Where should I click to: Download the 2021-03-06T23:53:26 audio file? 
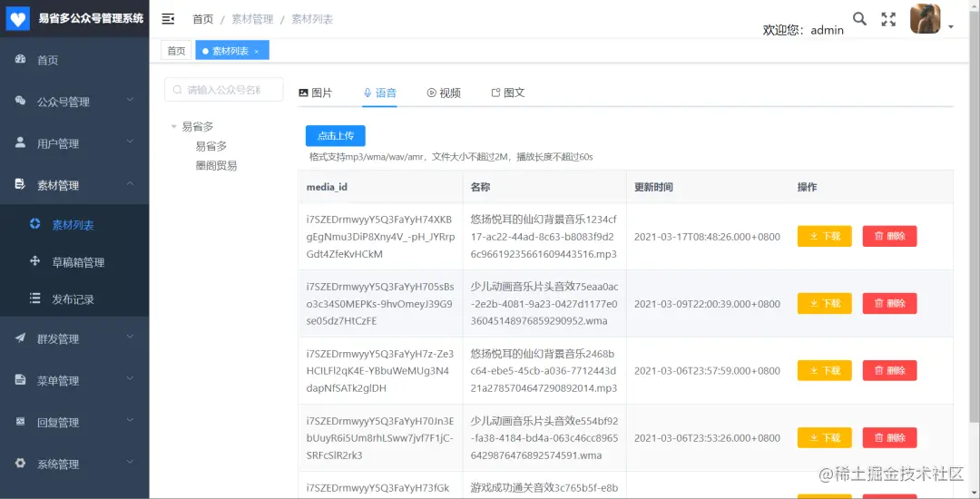(824, 438)
